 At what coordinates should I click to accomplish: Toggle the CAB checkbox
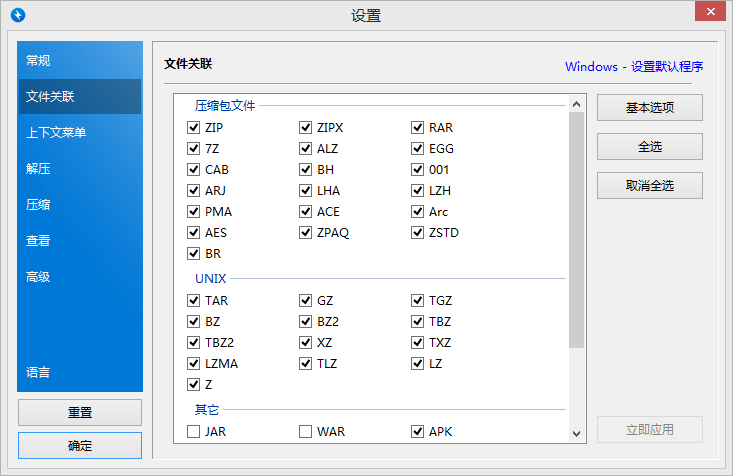[194, 169]
